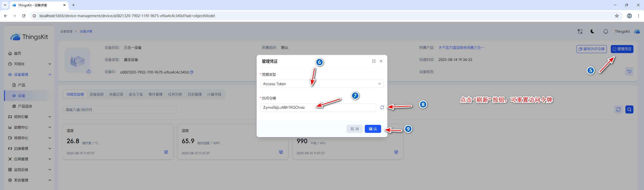
Task: Click the 取消 cancel button
Action: (x=354, y=129)
